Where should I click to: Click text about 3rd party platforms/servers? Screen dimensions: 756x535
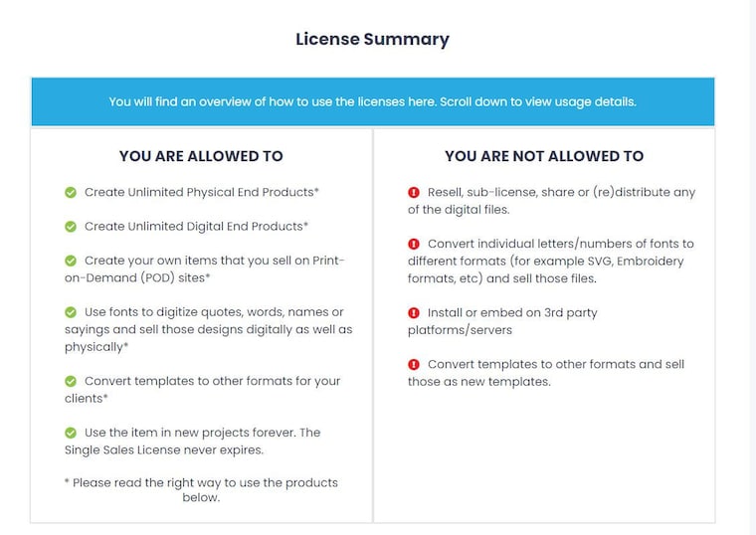(x=502, y=321)
